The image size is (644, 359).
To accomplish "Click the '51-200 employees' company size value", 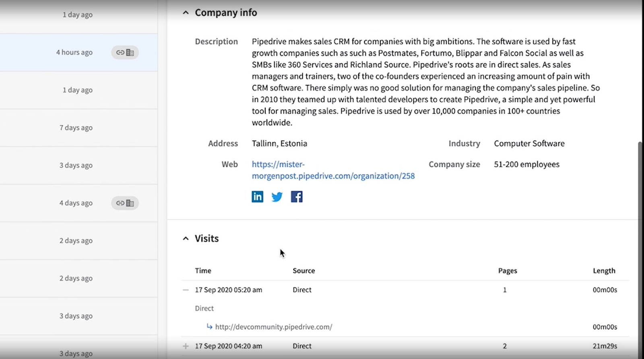I will (526, 164).
